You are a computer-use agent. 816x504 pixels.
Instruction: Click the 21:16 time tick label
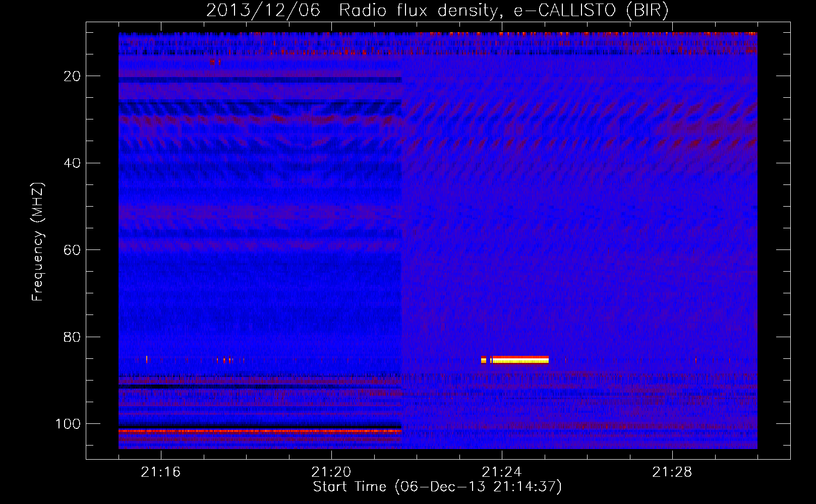click(x=161, y=472)
